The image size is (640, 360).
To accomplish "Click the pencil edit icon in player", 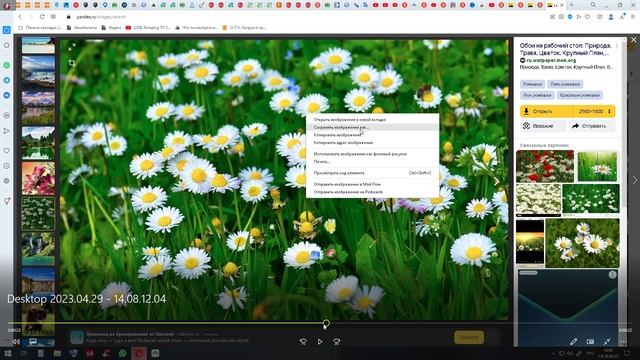I will 573,342.
